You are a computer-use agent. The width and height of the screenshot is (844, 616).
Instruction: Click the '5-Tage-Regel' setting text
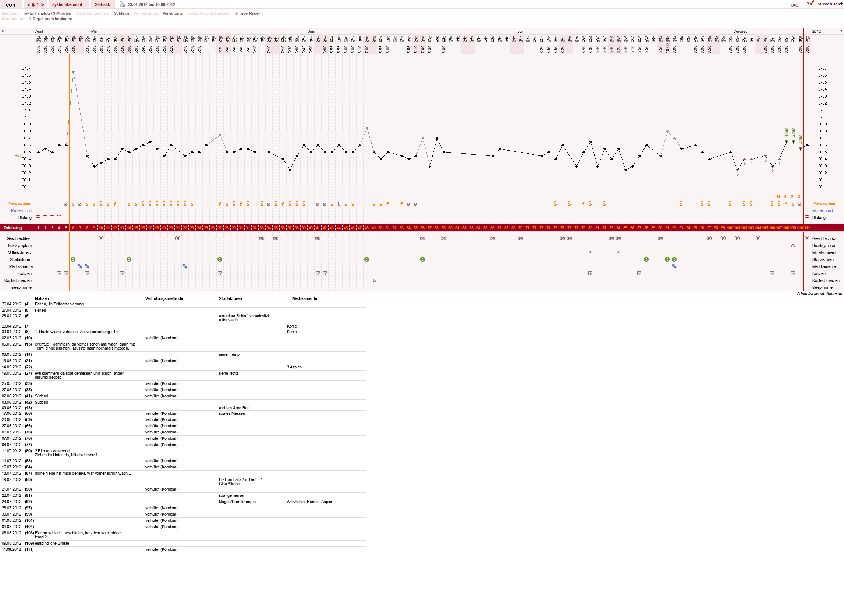248,13
